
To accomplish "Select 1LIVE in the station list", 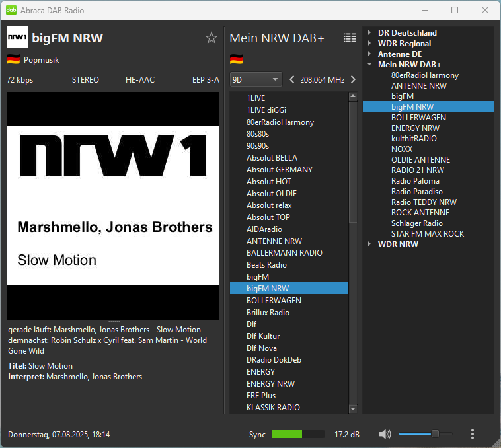I will tap(256, 98).
